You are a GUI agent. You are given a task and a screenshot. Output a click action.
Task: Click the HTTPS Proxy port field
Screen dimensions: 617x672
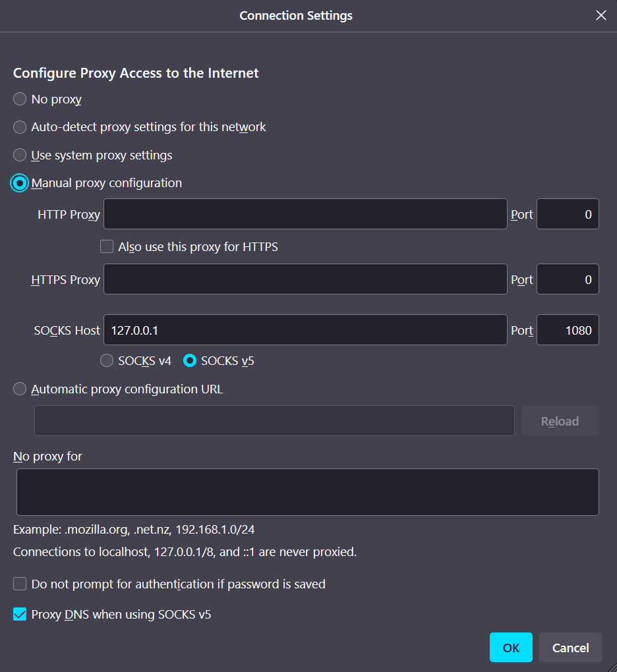567,279
